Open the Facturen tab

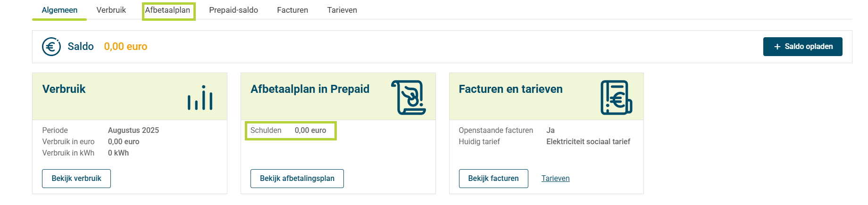point(292,10)
